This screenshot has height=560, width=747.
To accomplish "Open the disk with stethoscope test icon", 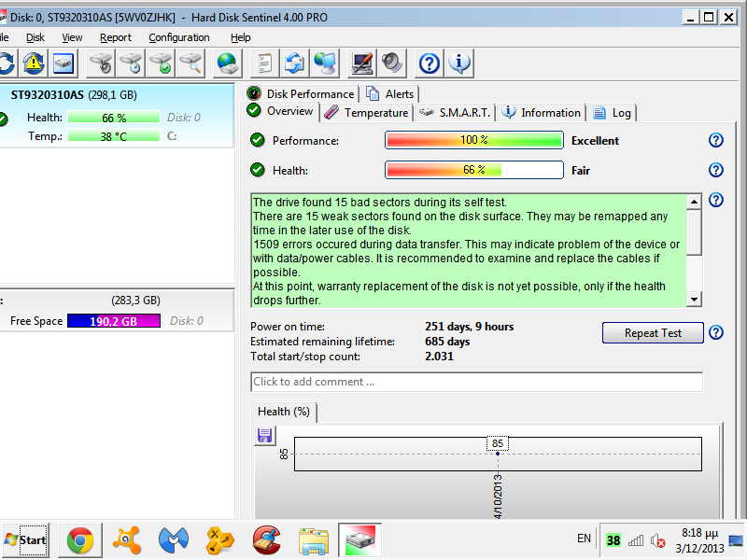I will click(x=101, y=63).
